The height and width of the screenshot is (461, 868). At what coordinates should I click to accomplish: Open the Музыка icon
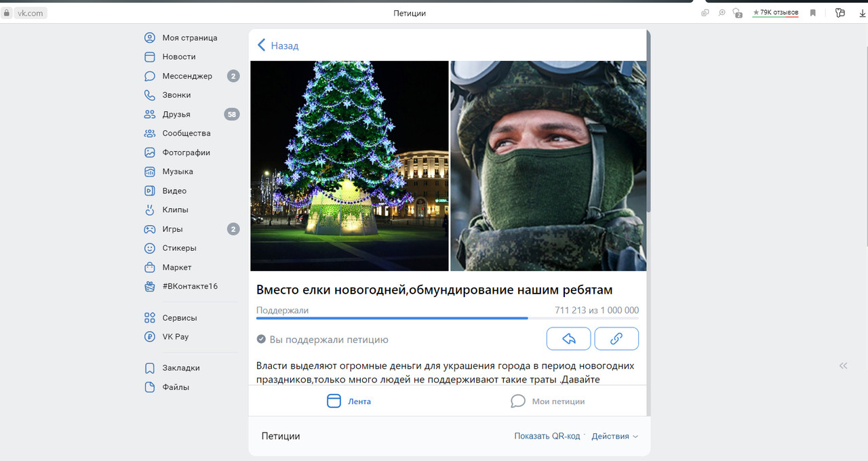point(150,172)
